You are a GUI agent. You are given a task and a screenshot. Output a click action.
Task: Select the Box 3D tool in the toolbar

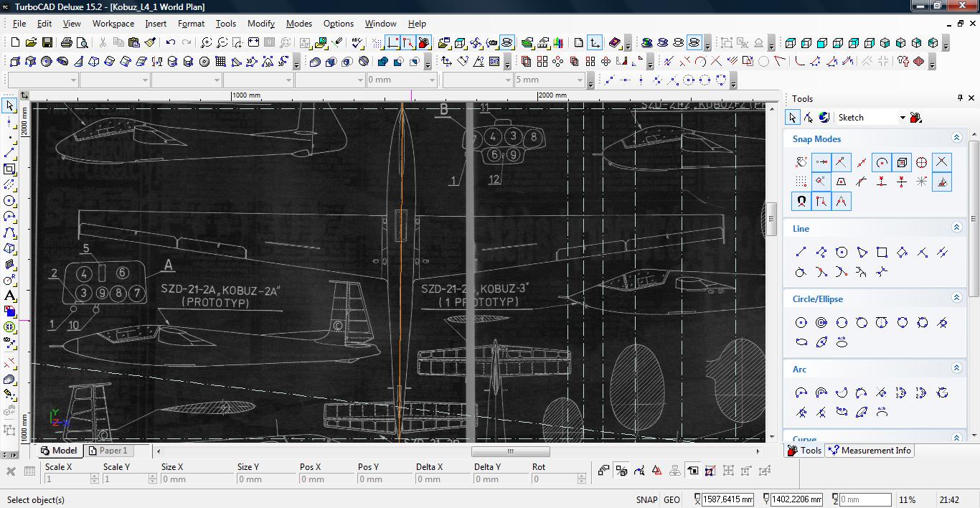pos(15,62)
